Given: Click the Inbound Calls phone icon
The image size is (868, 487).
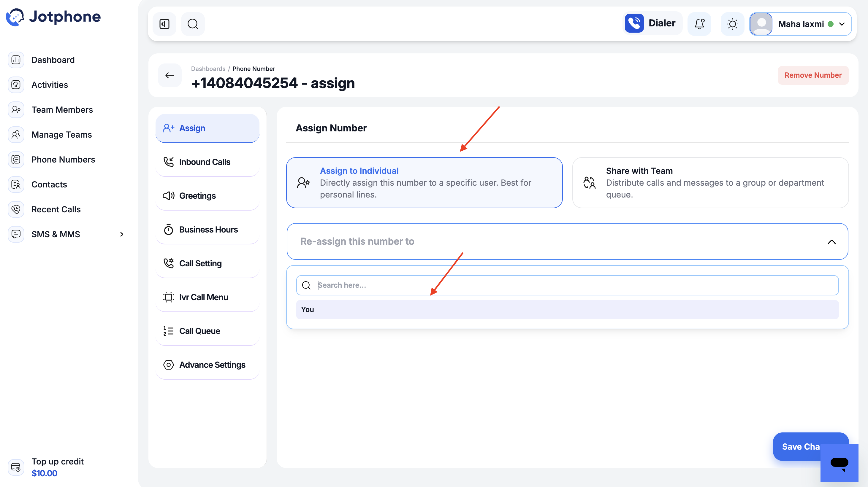Looking at the screenshot, I should tap(169, 162).
